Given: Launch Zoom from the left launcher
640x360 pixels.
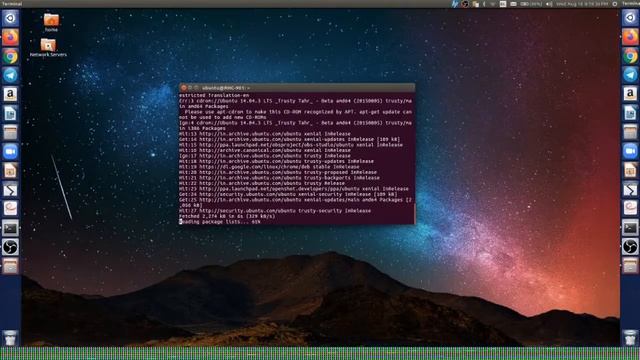Looking at the screenshot, I should tap(10, 151).
